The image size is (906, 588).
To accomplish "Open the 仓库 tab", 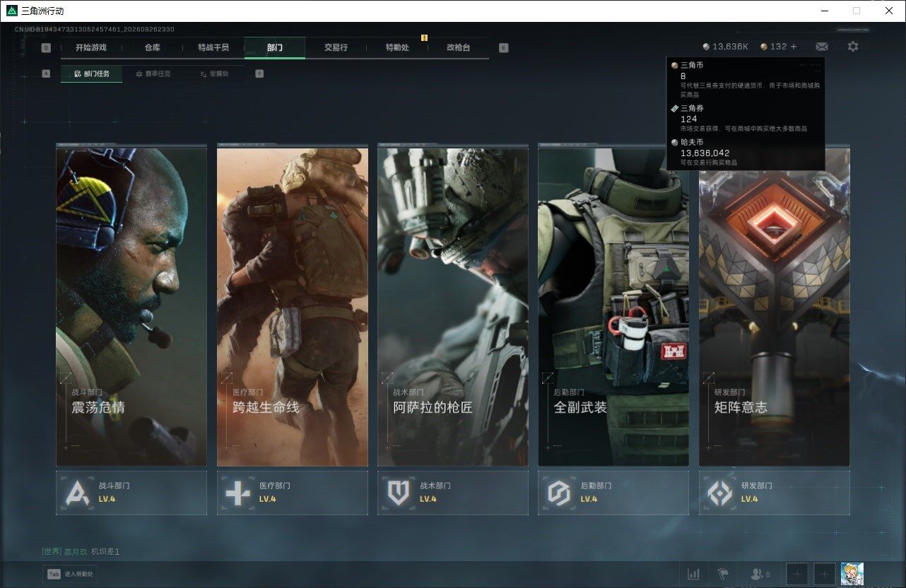I will [x=152, y=47].
